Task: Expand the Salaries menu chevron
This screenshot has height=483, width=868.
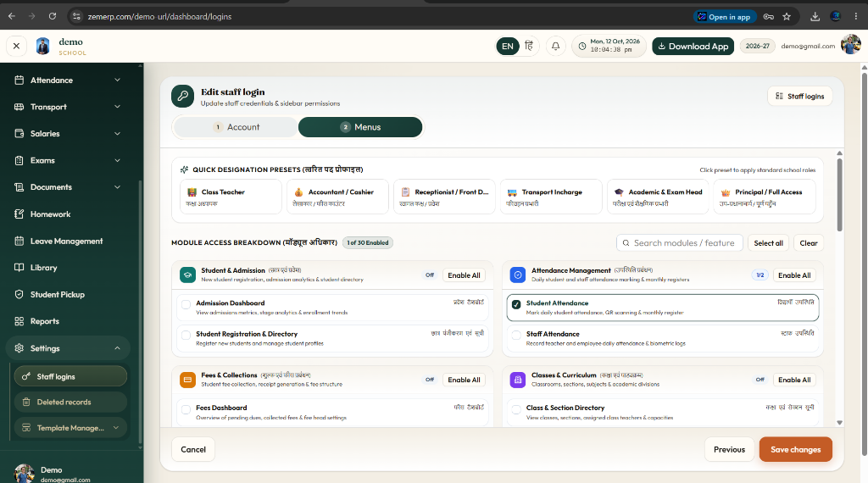Action: click(x=117, y=133)
